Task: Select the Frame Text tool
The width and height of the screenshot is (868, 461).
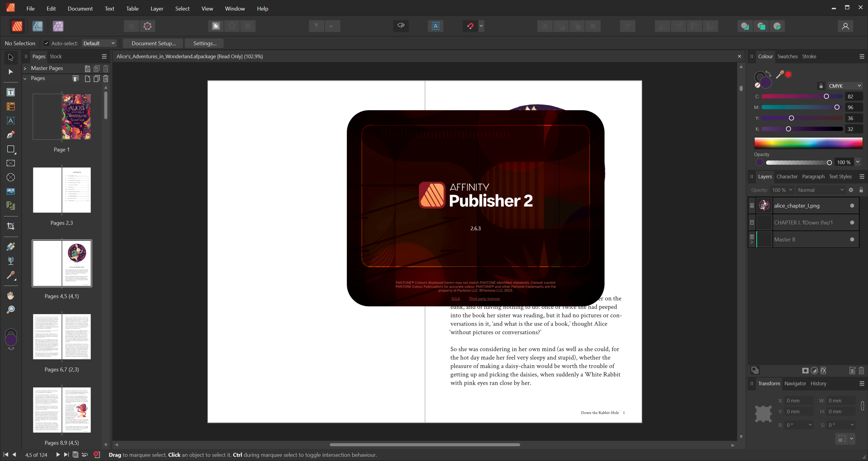Action: [11, 92]
